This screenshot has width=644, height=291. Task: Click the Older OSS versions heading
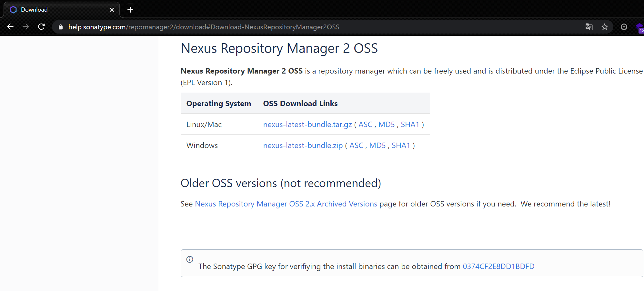click(281, 183)
